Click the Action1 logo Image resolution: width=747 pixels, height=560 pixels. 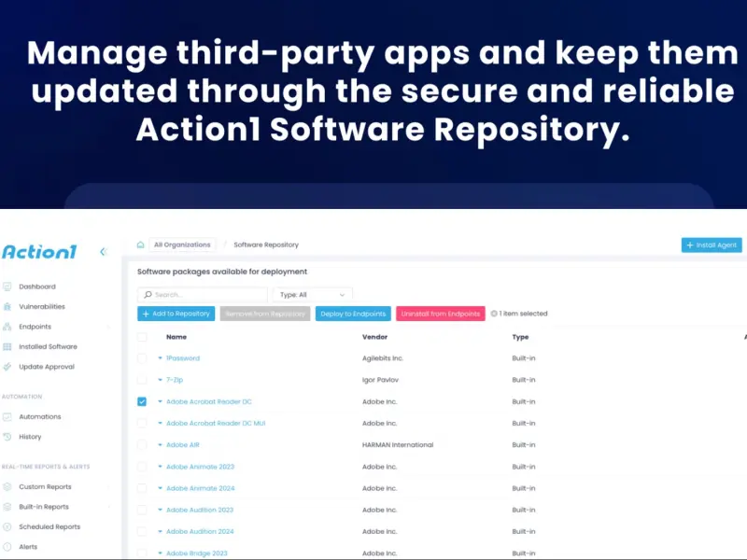[39, 252]
